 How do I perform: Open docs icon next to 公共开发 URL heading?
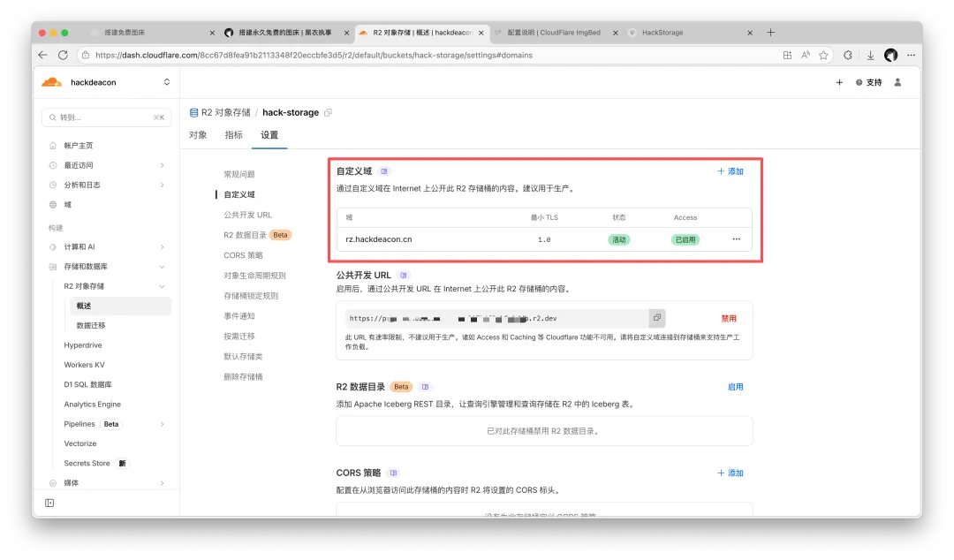point(404,275)
